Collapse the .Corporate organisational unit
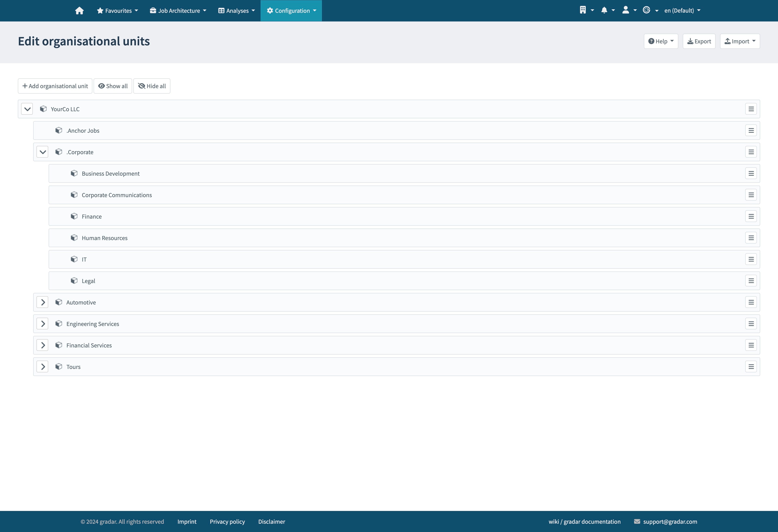The image size is (778, 532). point(42,152)
